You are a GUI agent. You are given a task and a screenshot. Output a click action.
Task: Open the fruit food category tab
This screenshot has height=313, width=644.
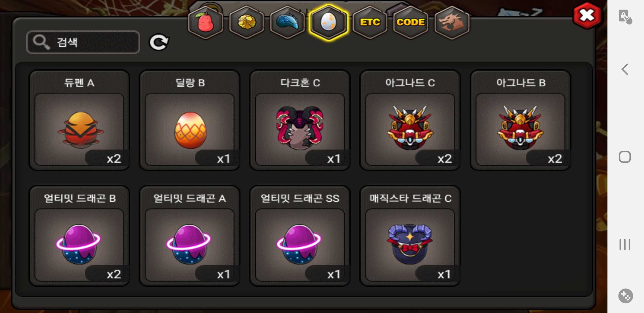coord(205,23)
